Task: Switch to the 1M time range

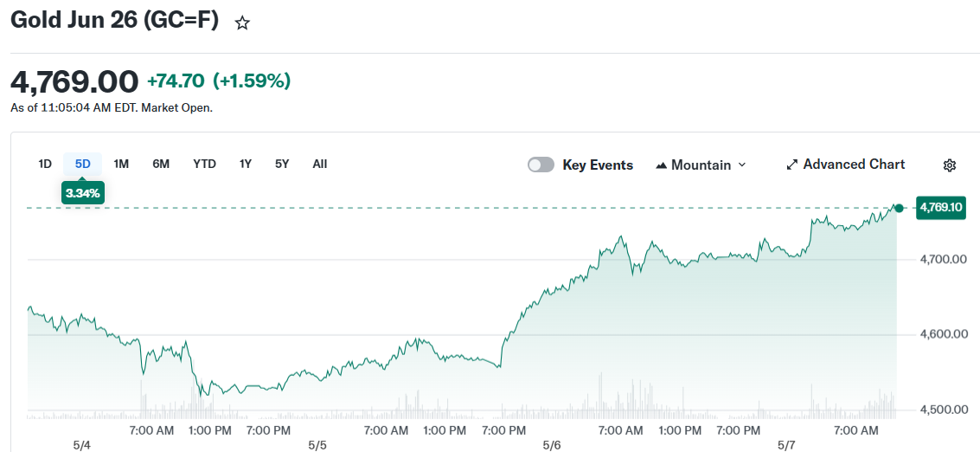Action: pyautogui.click(x=121, y=164)
